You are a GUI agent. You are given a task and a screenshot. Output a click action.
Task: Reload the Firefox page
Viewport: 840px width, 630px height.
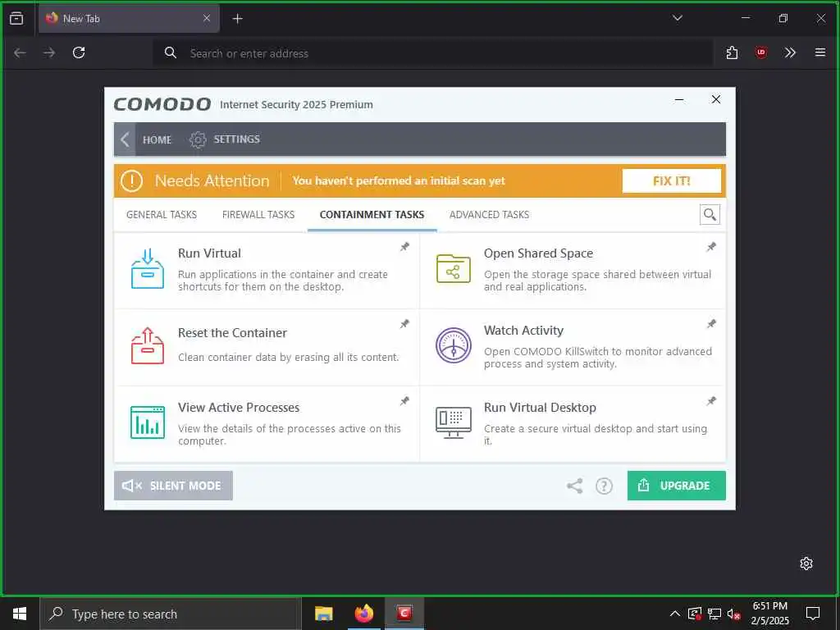tap(79, 52)
